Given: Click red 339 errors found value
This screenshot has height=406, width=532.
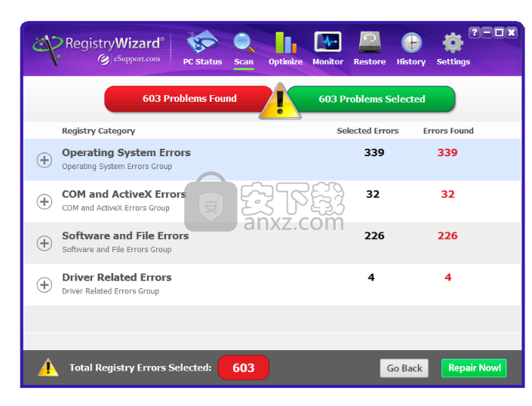Looking at the screenshot, I should (447, 152).
